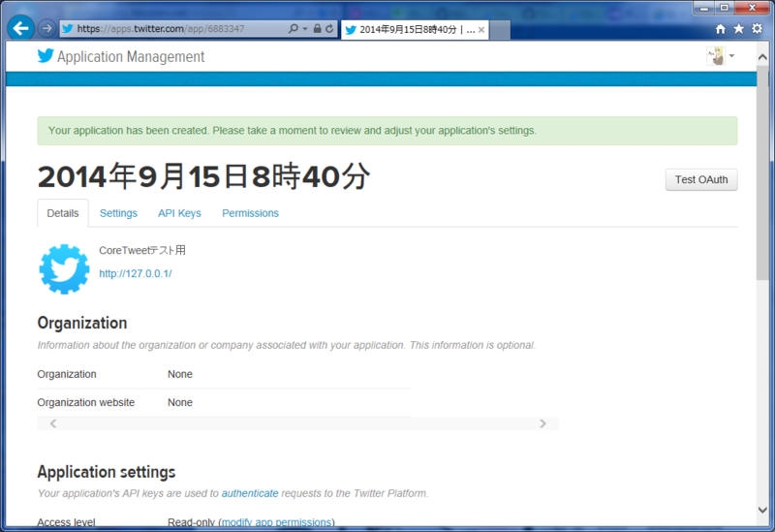This screenshot has height=532, width=775.
Task: Click the Twitter bird logo in header
Action: (46, 56)
